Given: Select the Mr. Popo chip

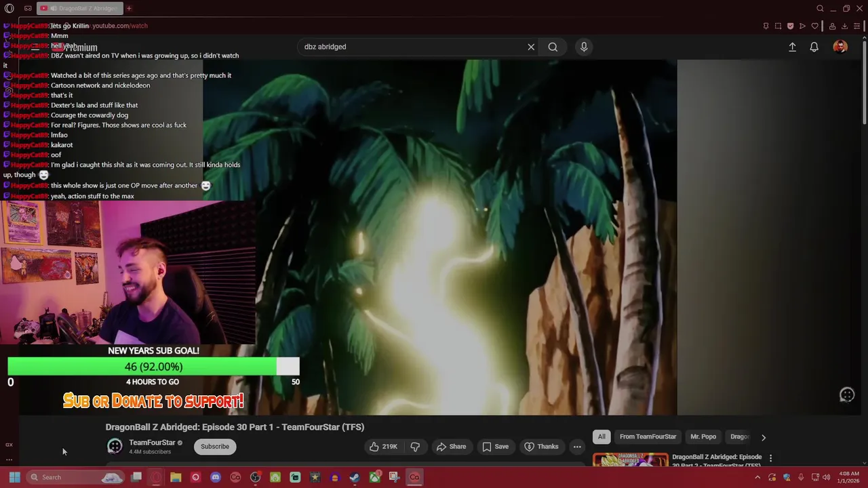Looking at the screenshot, I should 703,436.
